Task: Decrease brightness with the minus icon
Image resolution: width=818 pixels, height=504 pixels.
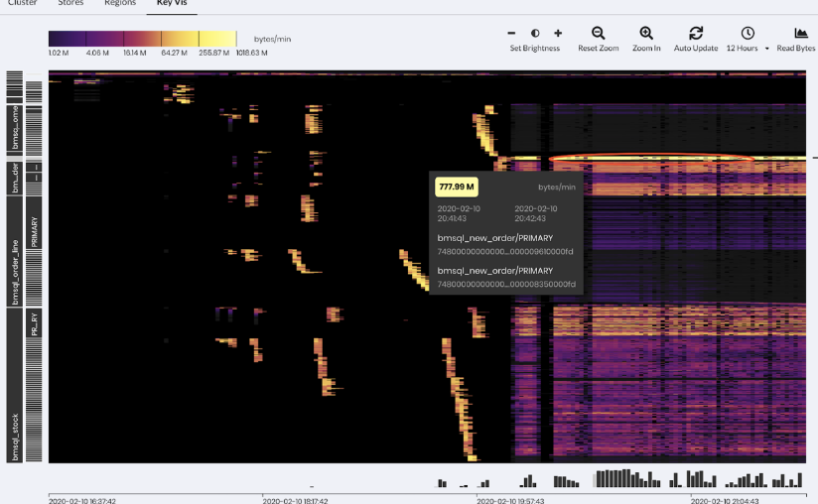Action: 511,33
